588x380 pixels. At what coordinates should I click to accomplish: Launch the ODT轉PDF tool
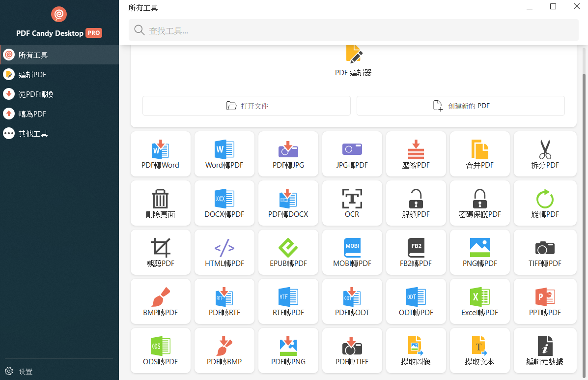416,301
